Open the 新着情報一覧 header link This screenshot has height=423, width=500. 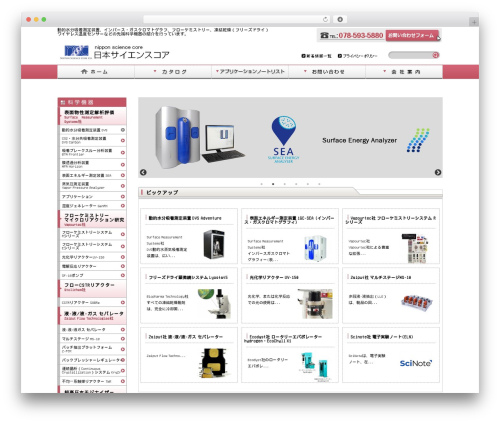pos(317,56)
